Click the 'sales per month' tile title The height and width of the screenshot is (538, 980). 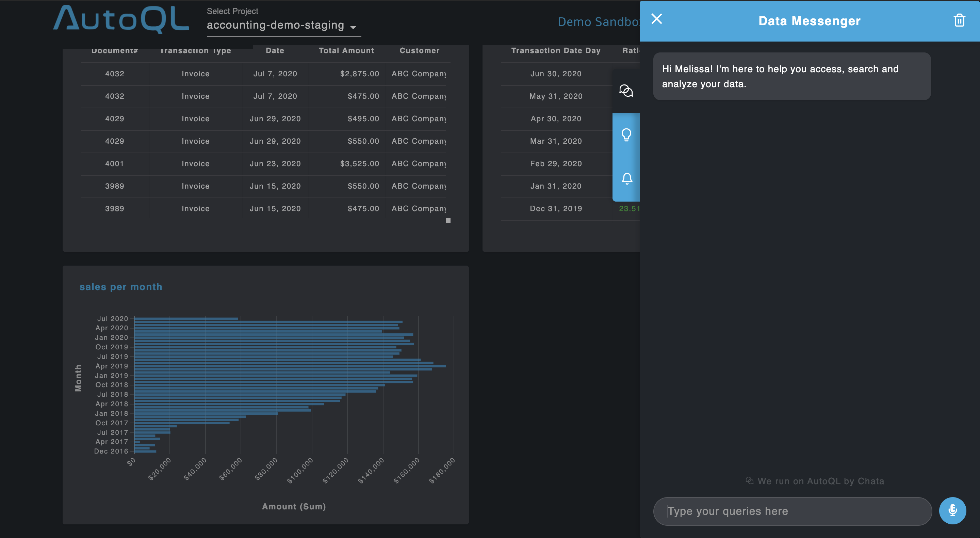pos(121,287)
